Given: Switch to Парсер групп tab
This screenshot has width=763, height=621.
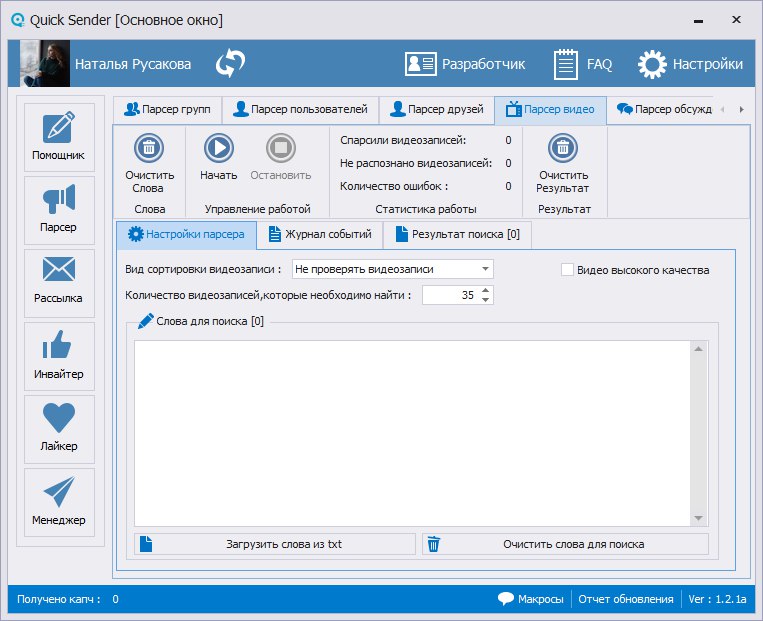Looking at the screenshot, I should [x=167, y=110].
